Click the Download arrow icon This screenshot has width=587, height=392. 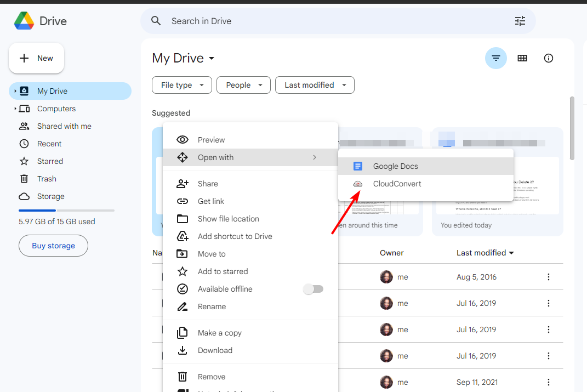tap(183, 350)
